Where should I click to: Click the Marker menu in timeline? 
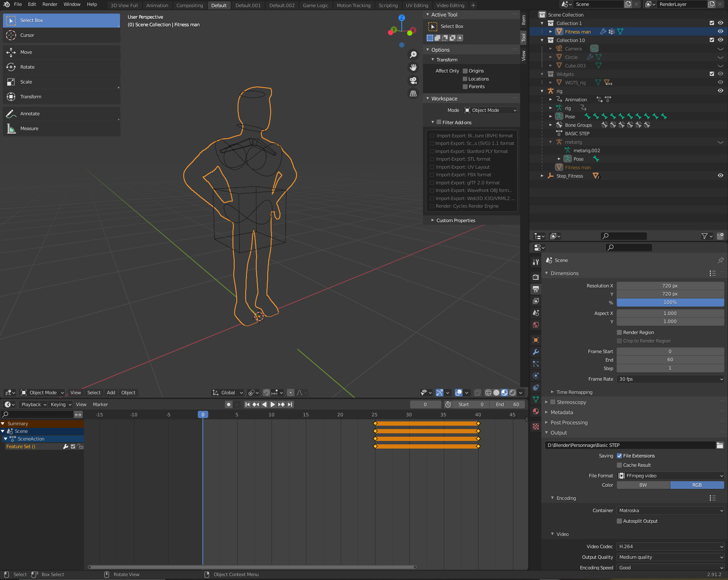(101, 404)
